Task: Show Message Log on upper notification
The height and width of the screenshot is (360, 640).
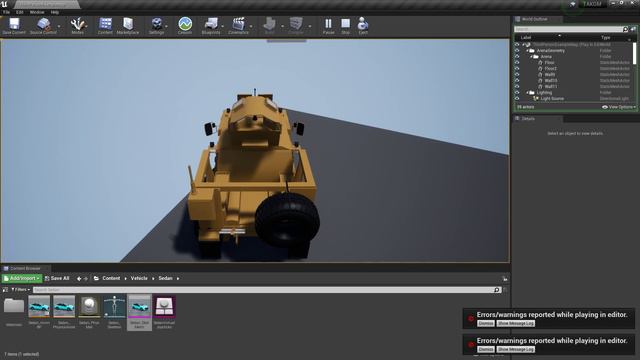Action: [516, 323]
